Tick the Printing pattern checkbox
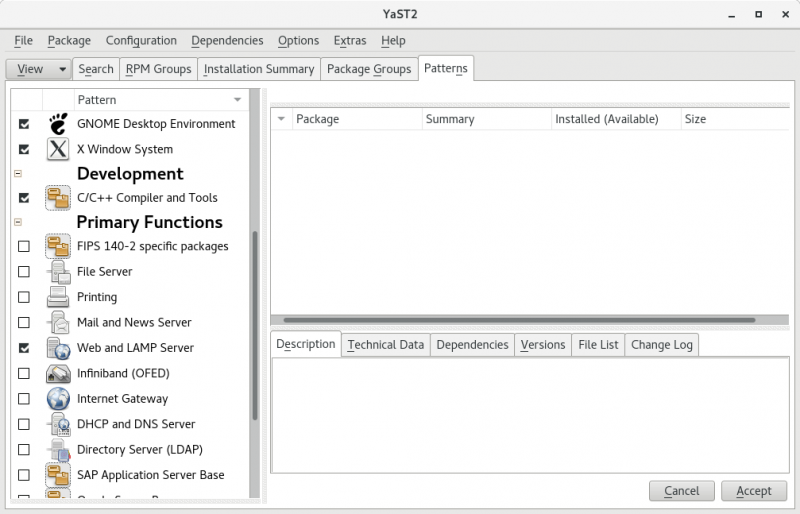Image resolution: width=800 pixels, height=514 pixels. pos(23,297)
